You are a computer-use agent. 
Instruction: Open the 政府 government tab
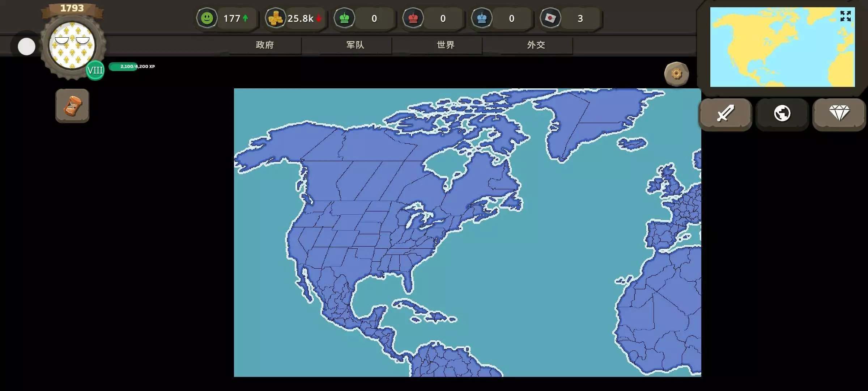pos(265,45)
